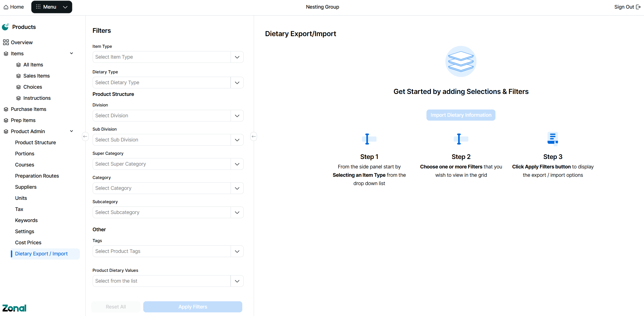Click the Zonal logo
This screenshot has width=644, height=316.
click(14, 308)
